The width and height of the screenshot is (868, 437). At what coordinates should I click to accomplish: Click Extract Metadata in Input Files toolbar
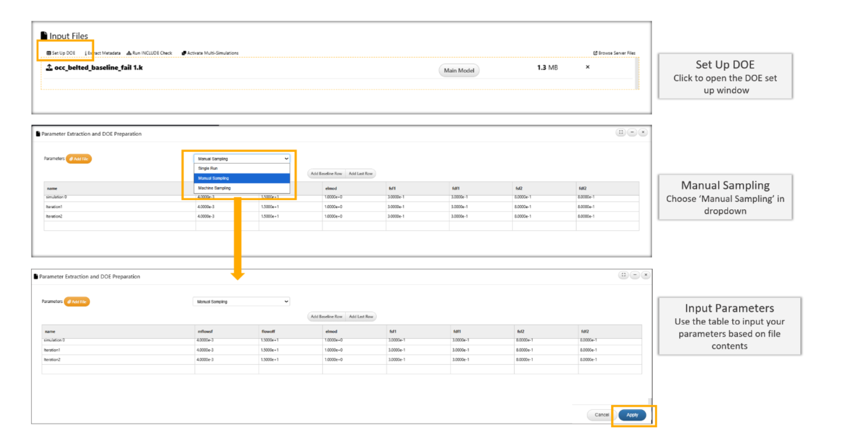point(103,53)
